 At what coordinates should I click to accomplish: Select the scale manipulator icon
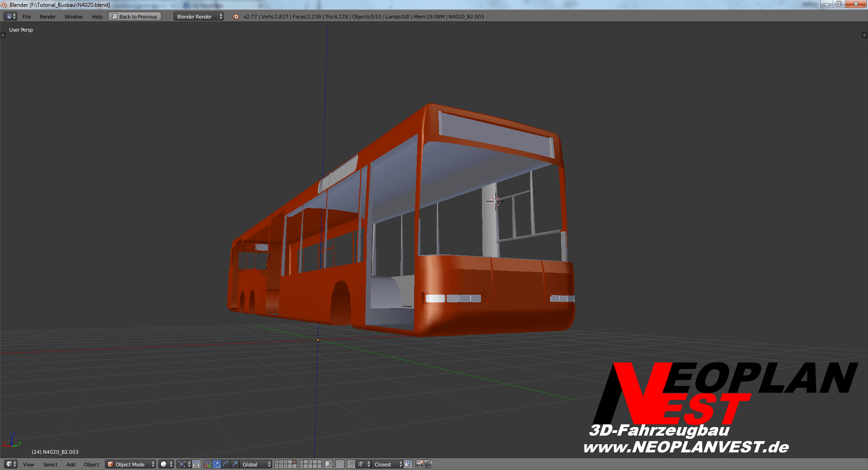tap(235, 464)
